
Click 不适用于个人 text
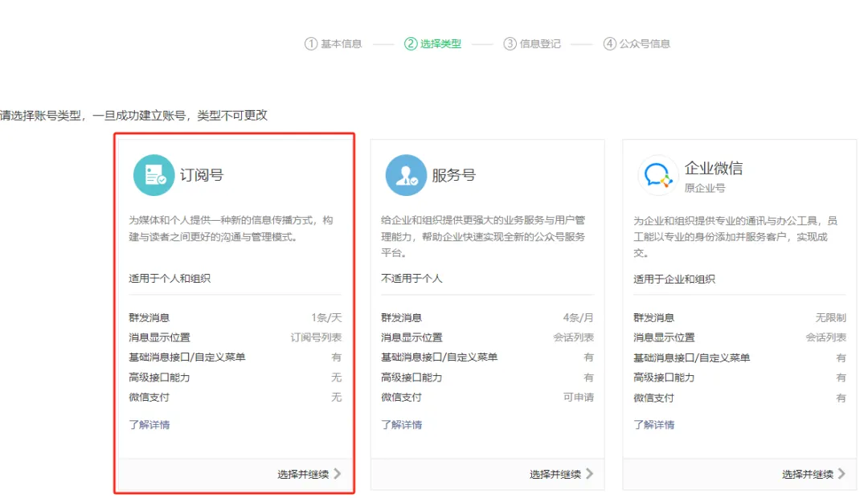tap(411, 279)
